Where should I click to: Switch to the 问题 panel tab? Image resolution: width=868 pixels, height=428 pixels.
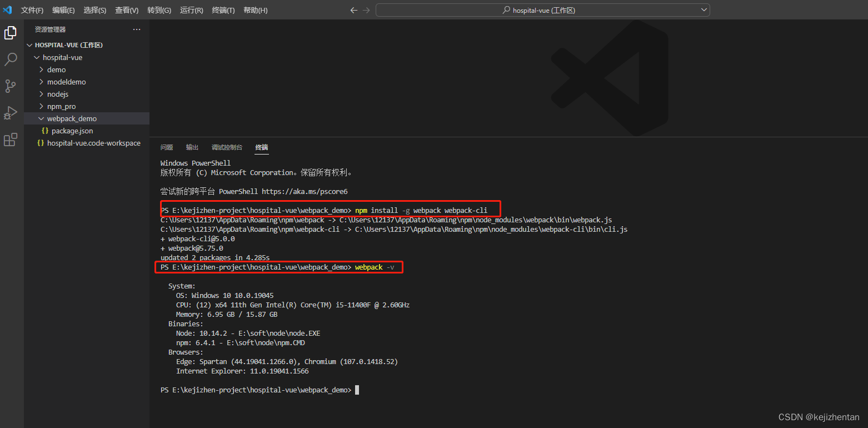tap(167, 147)
